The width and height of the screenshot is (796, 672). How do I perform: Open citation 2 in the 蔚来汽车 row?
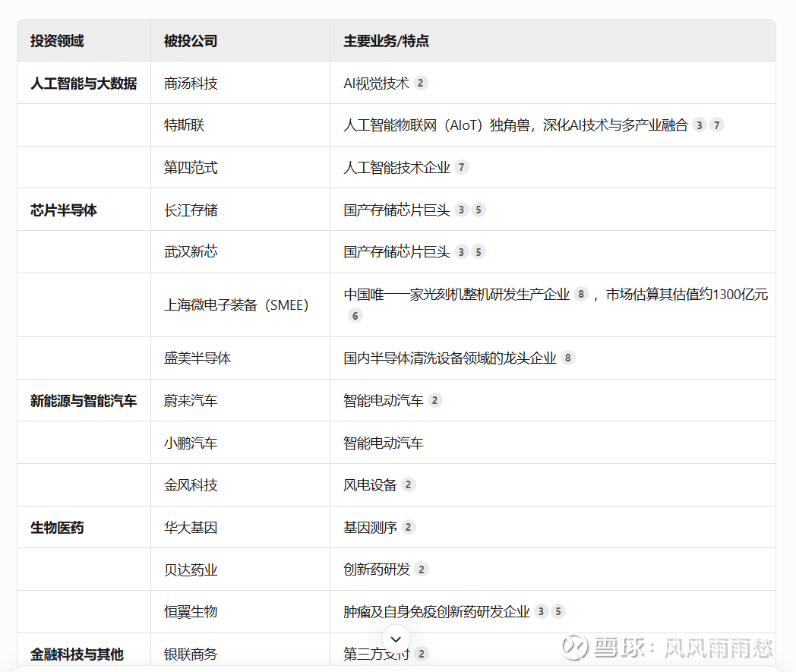pos(434,400)
